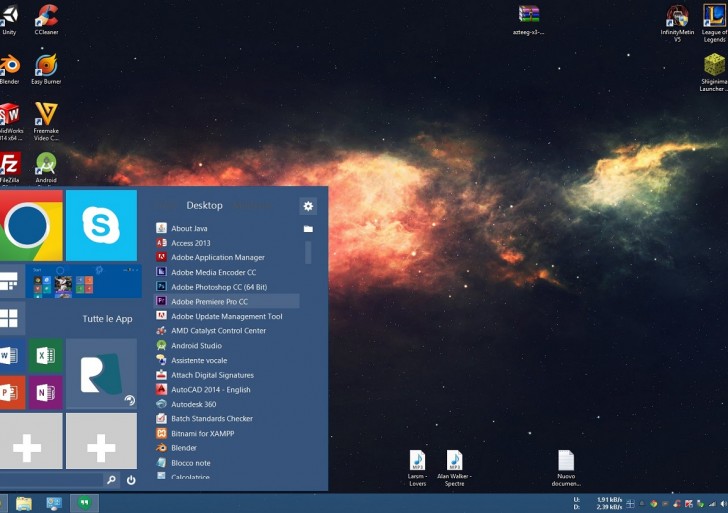Click the power button in start menu

(x=131, y=480)
